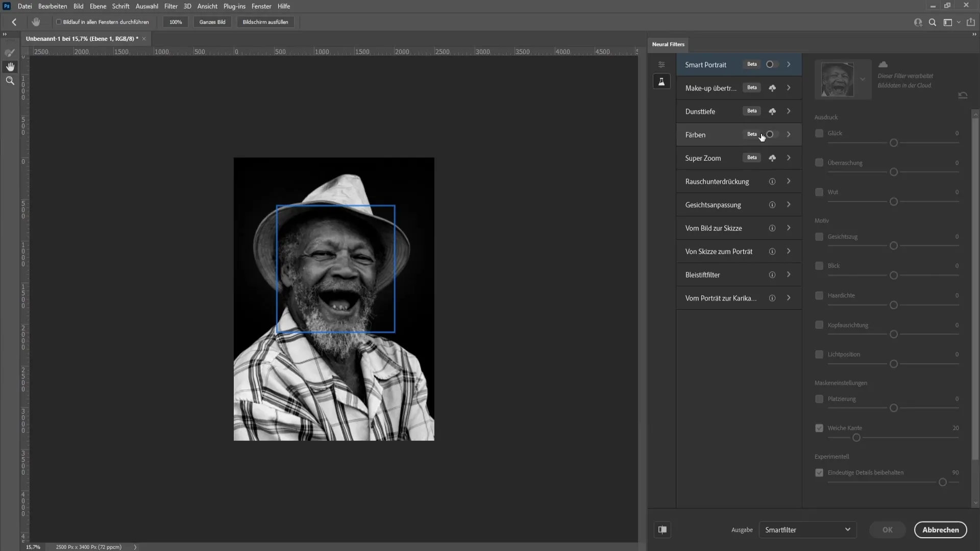Uncheck Eindeutige Details beibehalten checkbox
Viewport: 980px width, 551px height.
[x=819, y=473]
